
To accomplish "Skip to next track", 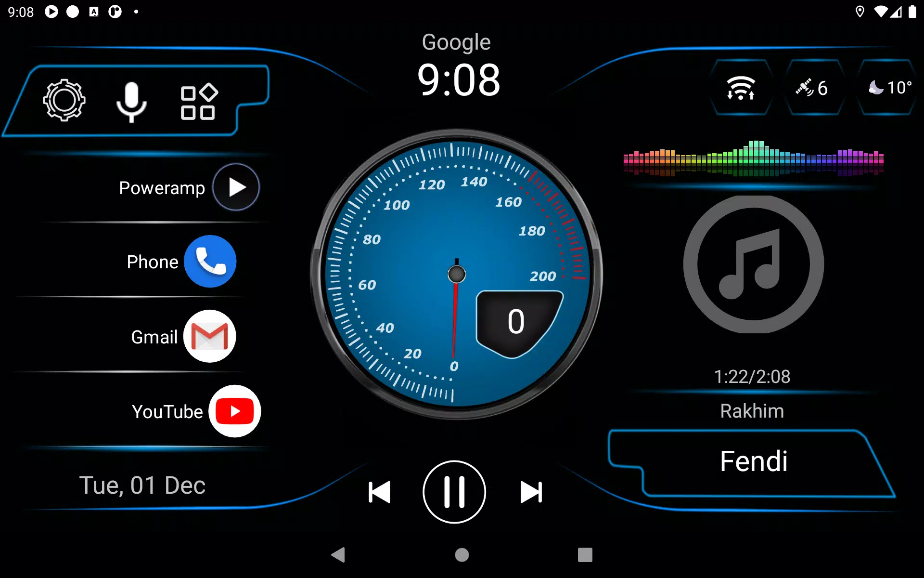I will tap(531, 492).
